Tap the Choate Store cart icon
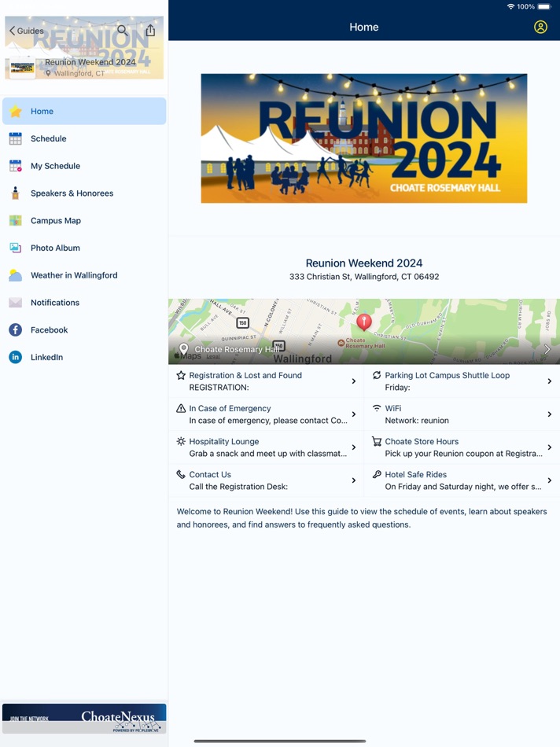The width and height of the screenshot is (560, 747). pos(377,441)
